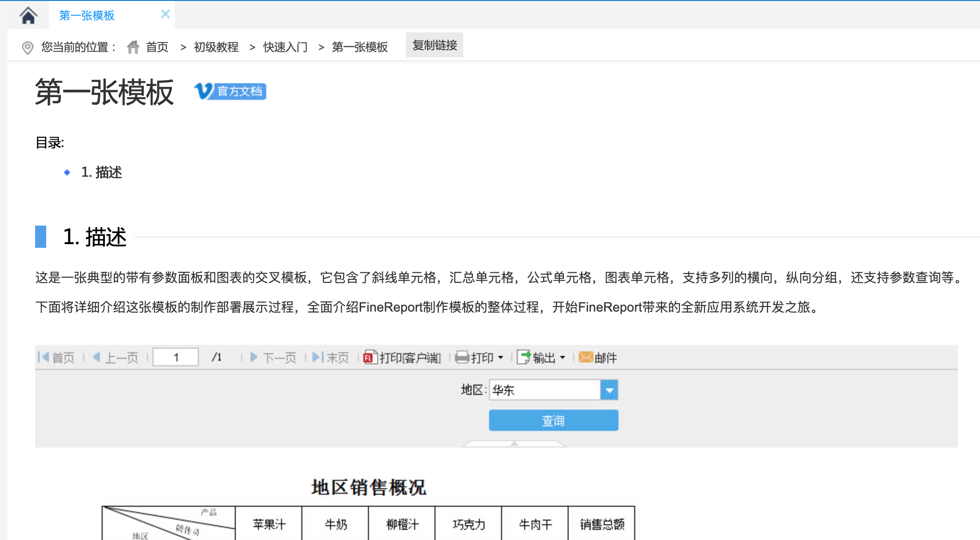Click 第一张模板 breadcrumb entry
This screenshot has height=540, width=980.
pyautogui.click(x=360, y=47)
